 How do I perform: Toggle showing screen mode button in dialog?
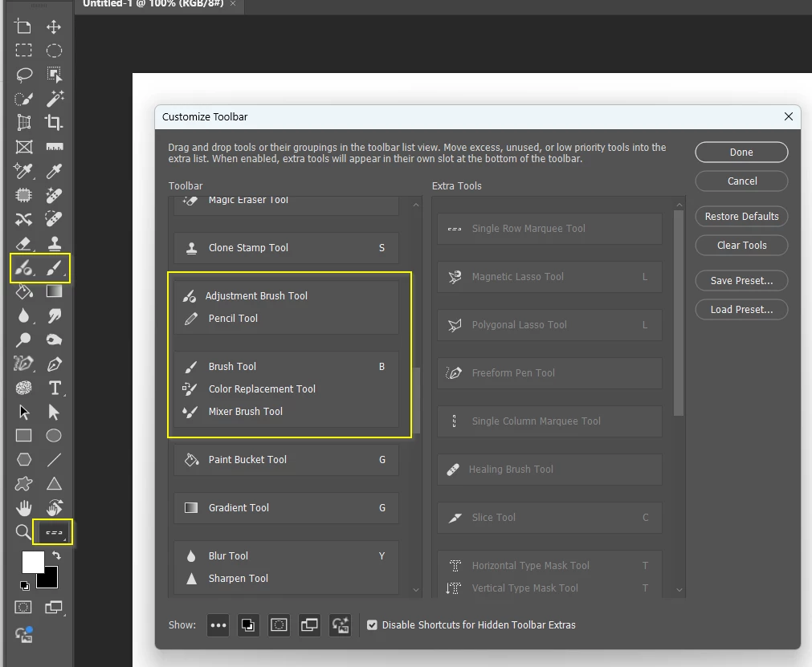click(310, 625)
